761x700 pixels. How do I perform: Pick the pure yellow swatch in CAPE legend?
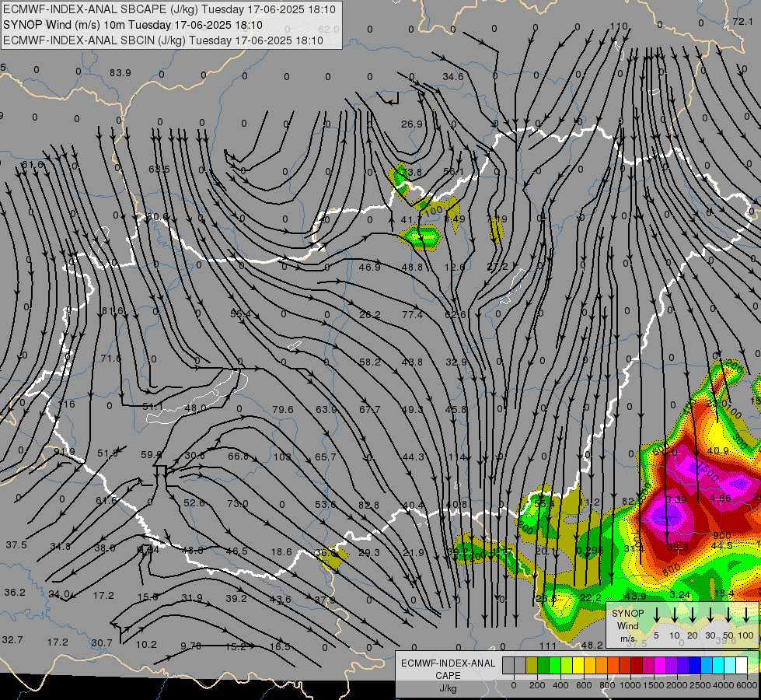578,666
